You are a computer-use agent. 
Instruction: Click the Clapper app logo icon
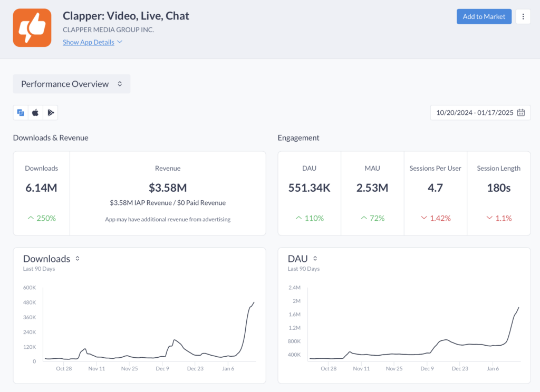32,27
